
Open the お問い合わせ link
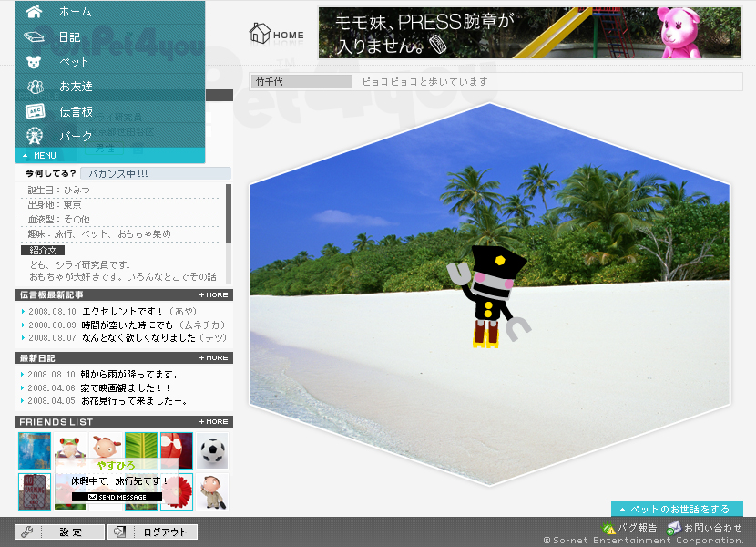coord(713,527)
